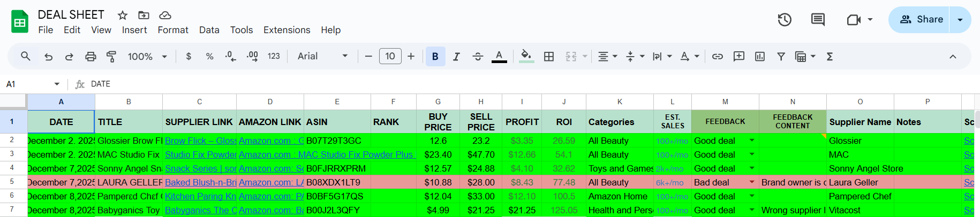Increase decimal places
The width and height of the screenshot is (980, 217).
tap(252, 56)
